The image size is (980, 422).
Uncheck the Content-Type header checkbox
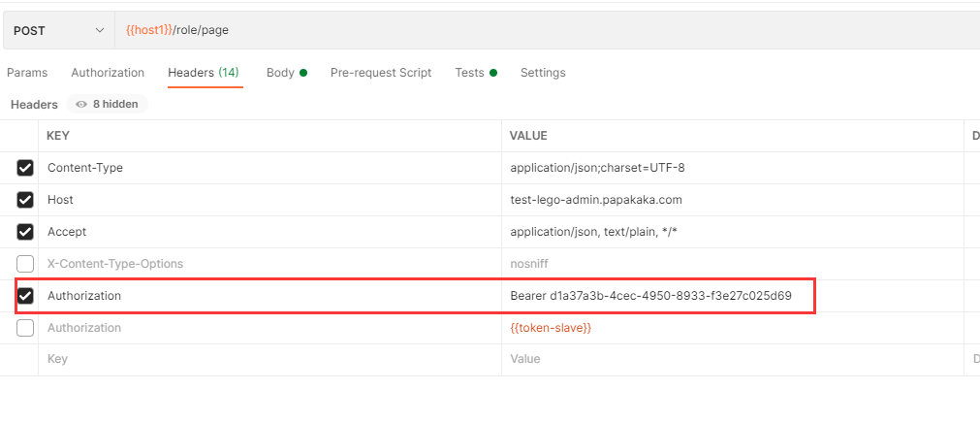25,168
